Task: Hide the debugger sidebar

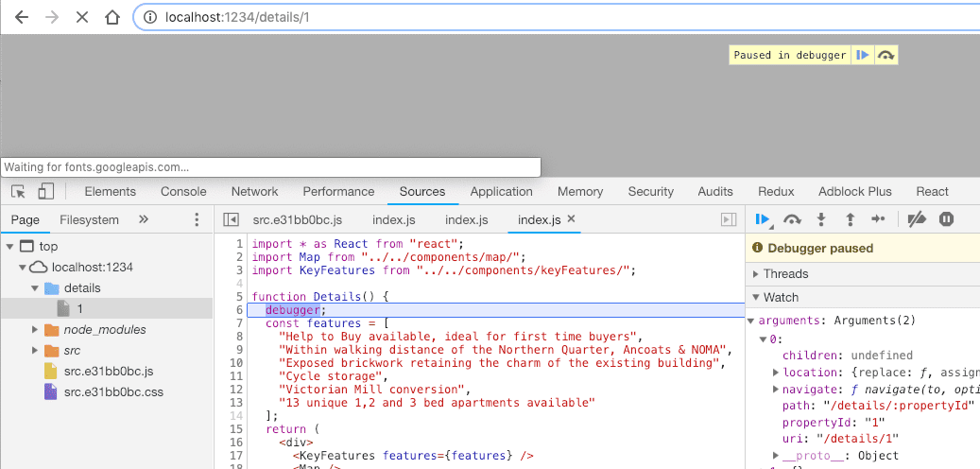Action: 728,219
